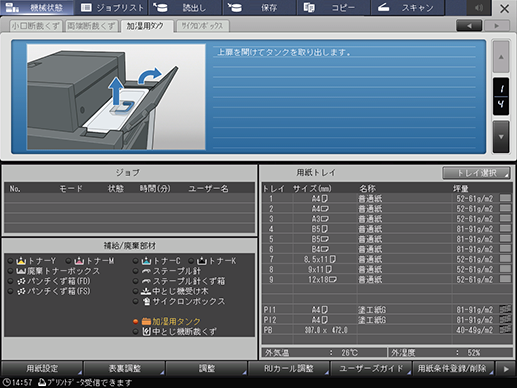Click the ステープル針 status indicator
The width and height of the screenshot is (517, 388).
(135, 271)
